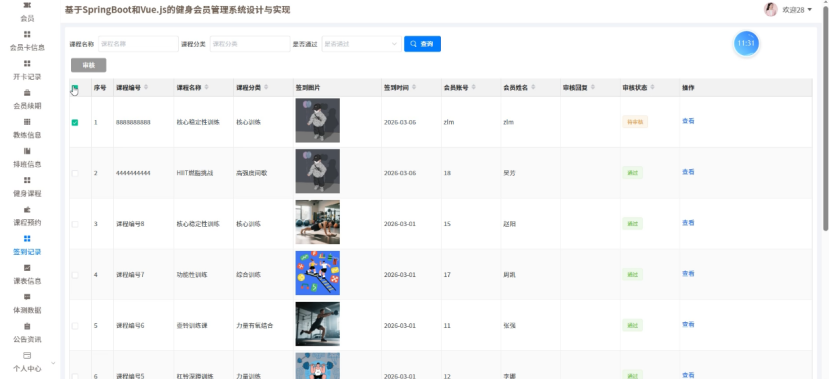The width and height of the screenshot is (829, 379).
Task: Open 课程预约 in the sidebar
Action: 27,216
